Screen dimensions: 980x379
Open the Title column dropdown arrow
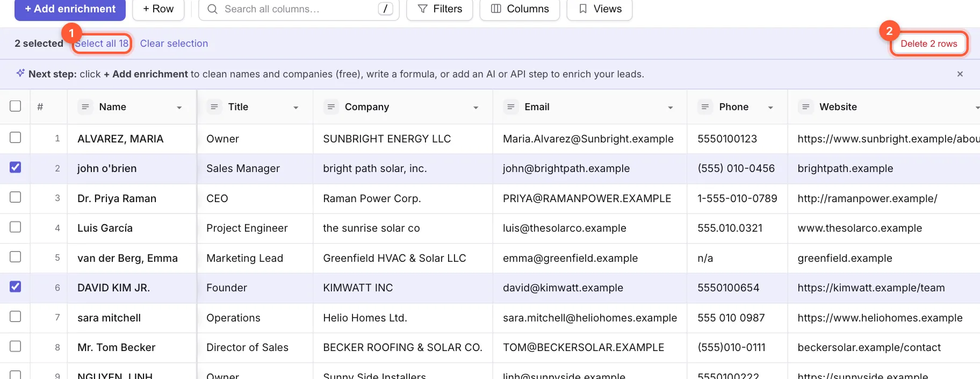click(x=296, y=108)
